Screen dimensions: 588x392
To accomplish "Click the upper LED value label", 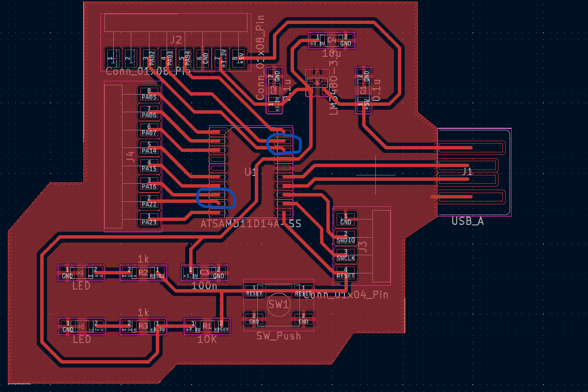I will 81,286.
